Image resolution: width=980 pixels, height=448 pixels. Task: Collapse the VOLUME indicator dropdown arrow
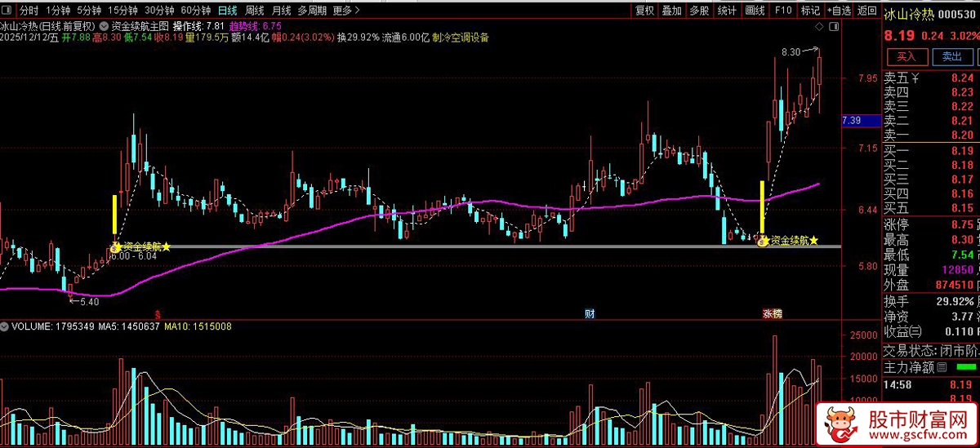[x=6, y=326]
